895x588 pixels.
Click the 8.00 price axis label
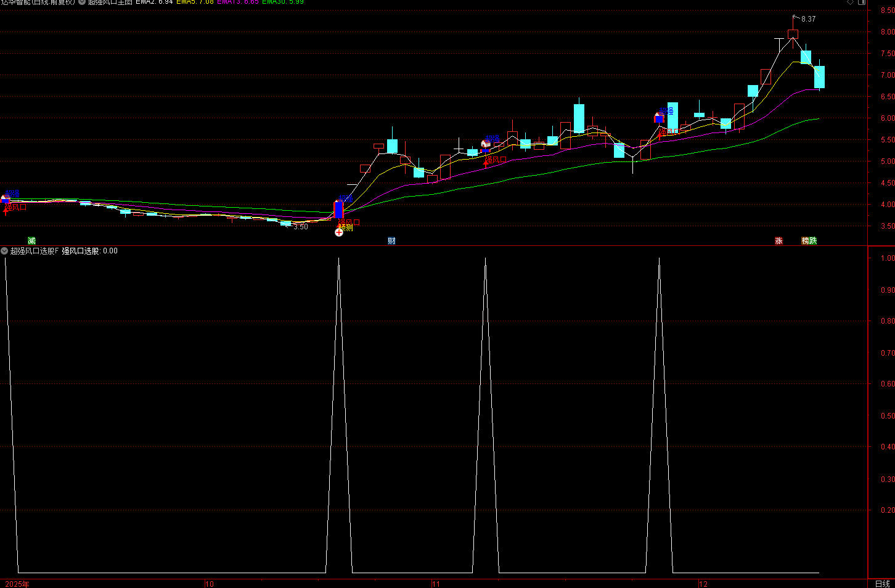[x=887, y=32]
